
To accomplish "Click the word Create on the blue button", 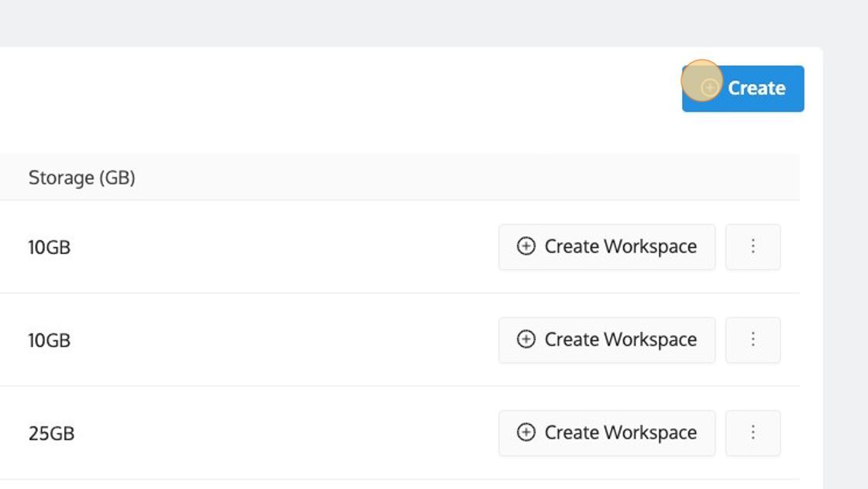I will pyautogui.click(x=756, y=88).
